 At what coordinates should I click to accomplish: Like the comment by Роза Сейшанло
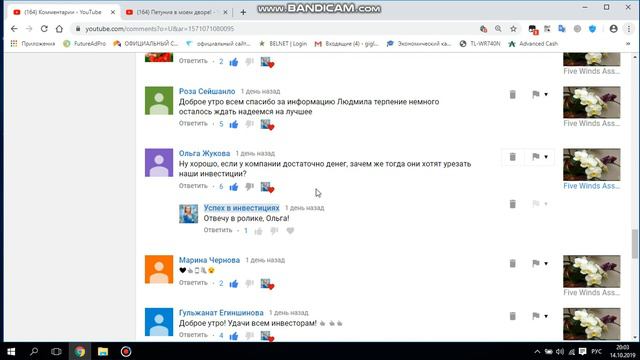click(234, 124)
